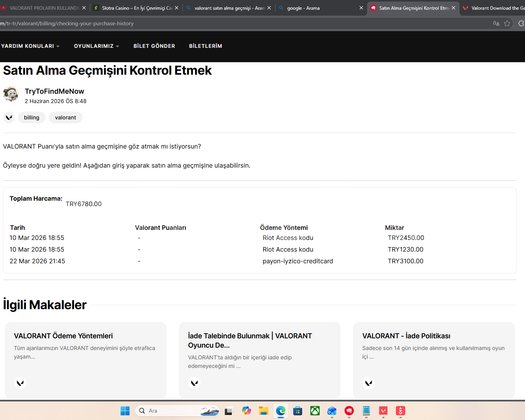
Task: Close the active Satın Alma Geçmişini tab
Action: [x=453, y=8]
